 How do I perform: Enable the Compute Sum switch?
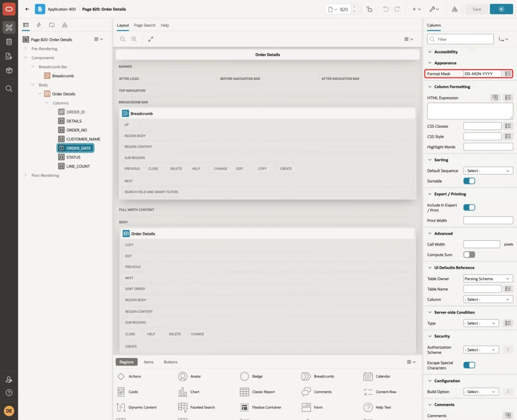tap(469, 254)
